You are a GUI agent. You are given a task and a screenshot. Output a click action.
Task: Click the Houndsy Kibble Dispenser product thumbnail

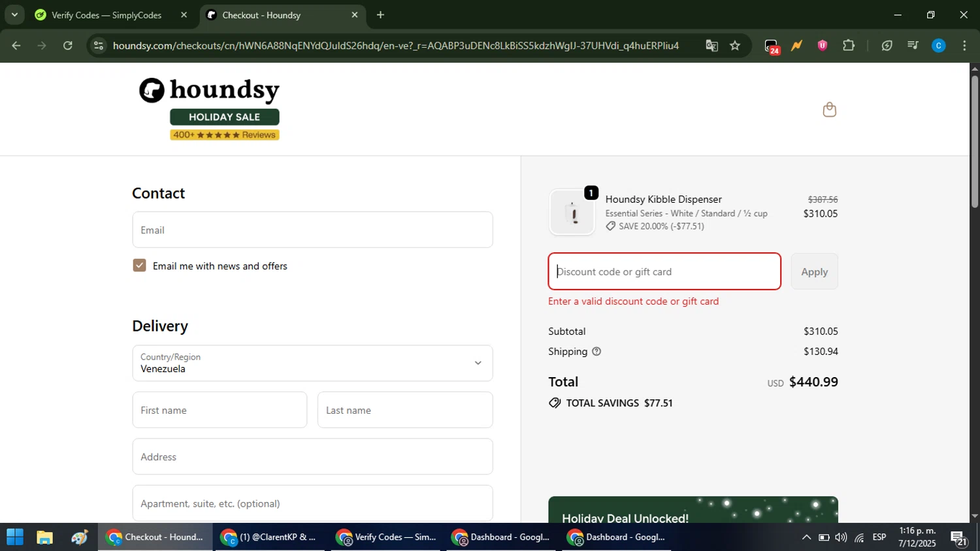pyautogui.click(x=572, y=212)
